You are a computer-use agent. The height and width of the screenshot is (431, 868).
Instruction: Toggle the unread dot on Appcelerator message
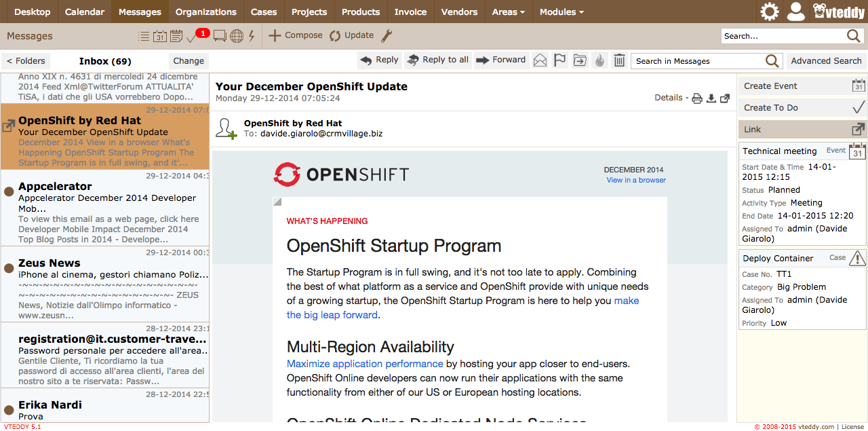(x=9, y=192)
